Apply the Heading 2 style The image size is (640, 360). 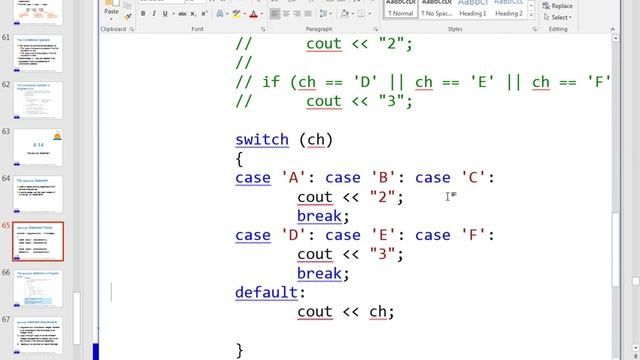click(509, 9)
